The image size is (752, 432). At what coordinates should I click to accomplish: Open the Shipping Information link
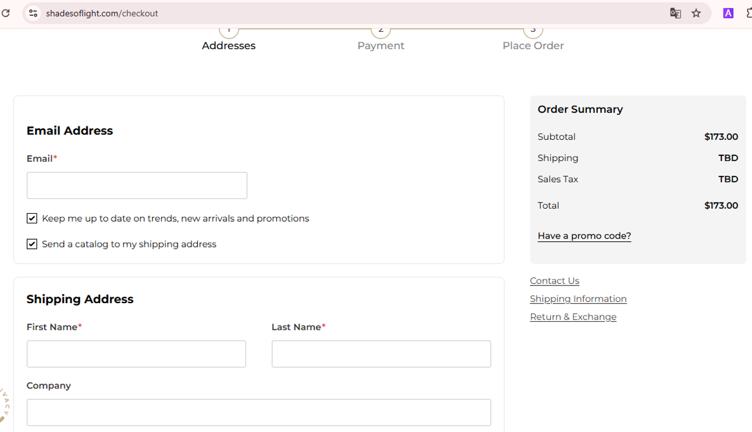pyautogui.click(x=578, y=299)
